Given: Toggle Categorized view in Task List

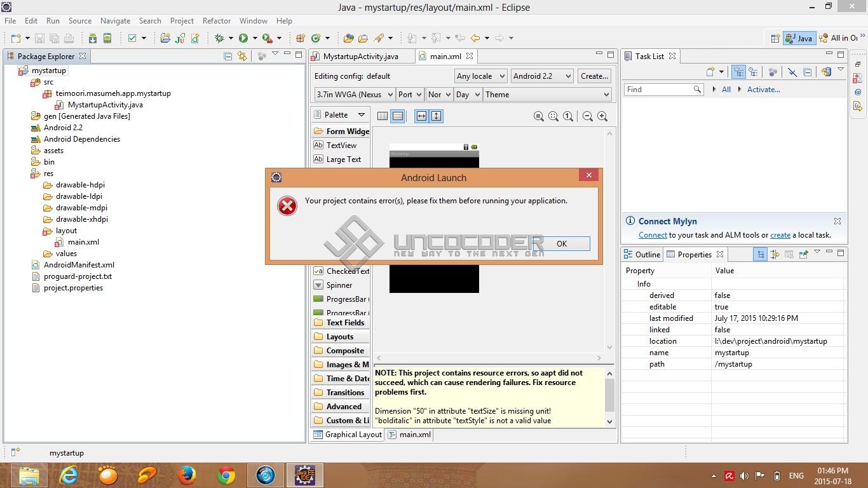Looking at the screenshot, I should pos(738,72).
